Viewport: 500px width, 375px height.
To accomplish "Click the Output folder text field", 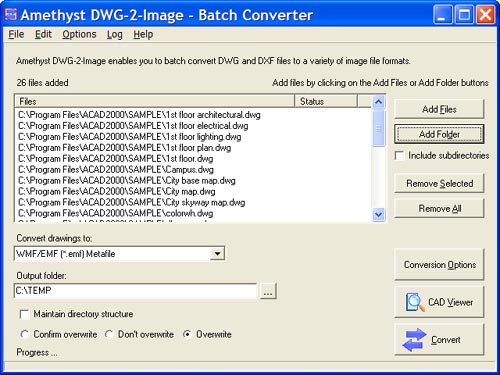I will pos(135,291).
